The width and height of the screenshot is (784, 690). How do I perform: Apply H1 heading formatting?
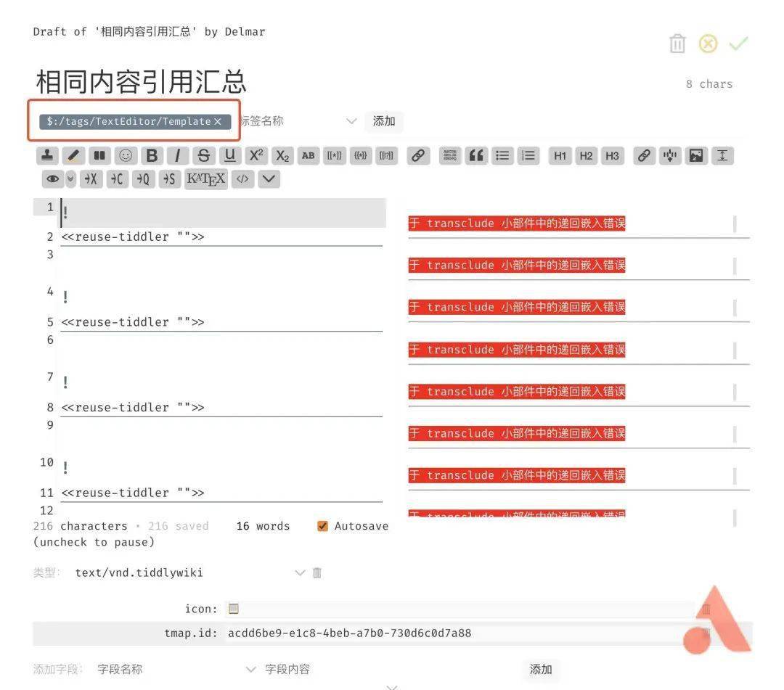560,155
